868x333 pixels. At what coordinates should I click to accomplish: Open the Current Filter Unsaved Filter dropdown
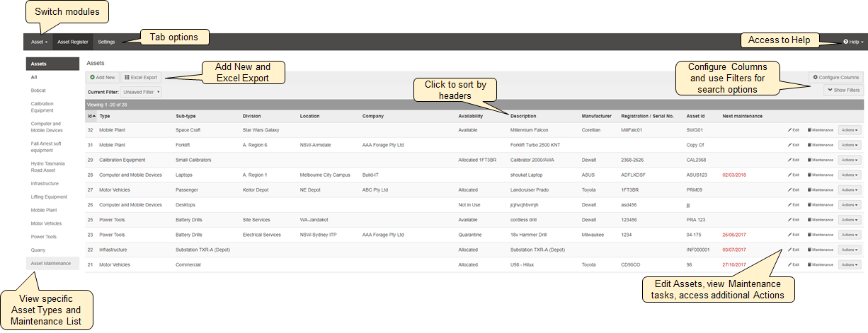(x=140, y=92)
